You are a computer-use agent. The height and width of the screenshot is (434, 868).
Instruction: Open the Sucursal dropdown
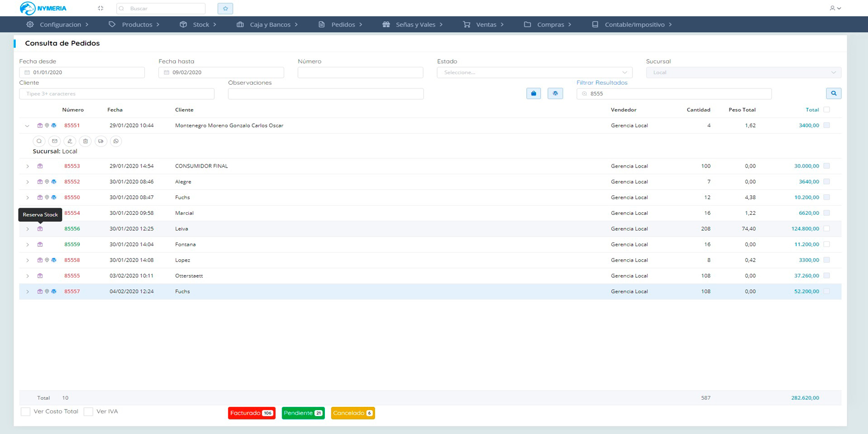click(743, 72)
